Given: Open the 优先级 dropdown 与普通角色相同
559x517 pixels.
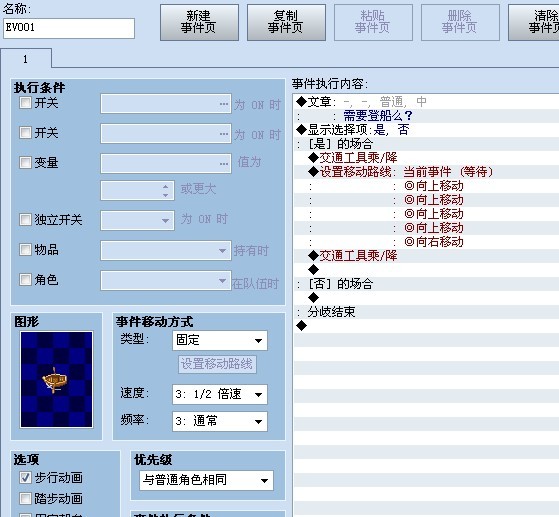Looking at the screenshot, I should click(206, 480).
